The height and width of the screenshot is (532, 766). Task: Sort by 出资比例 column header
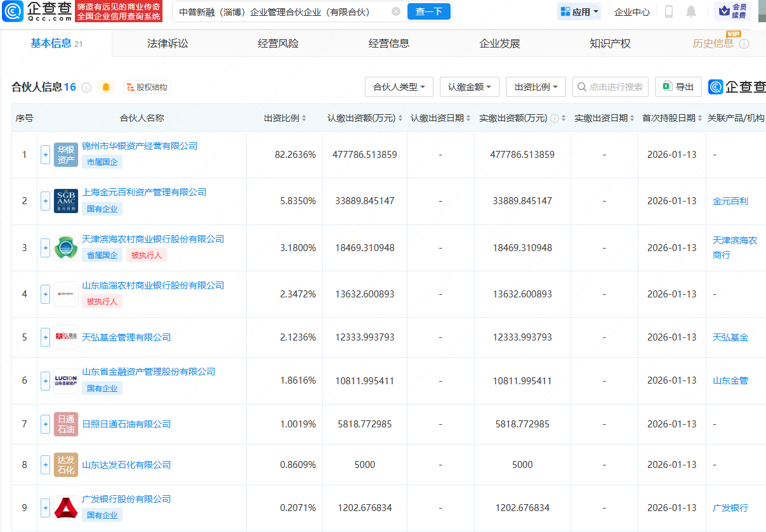tap(285, 118)
